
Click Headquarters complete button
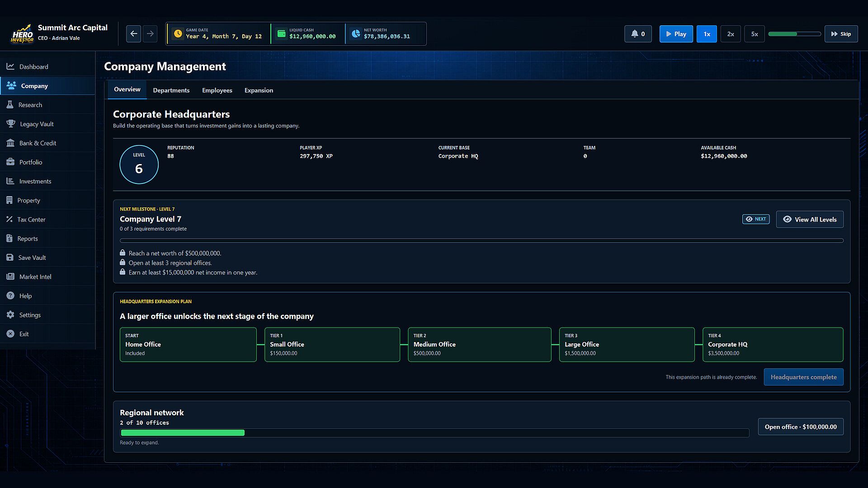(x=803, y=377)
